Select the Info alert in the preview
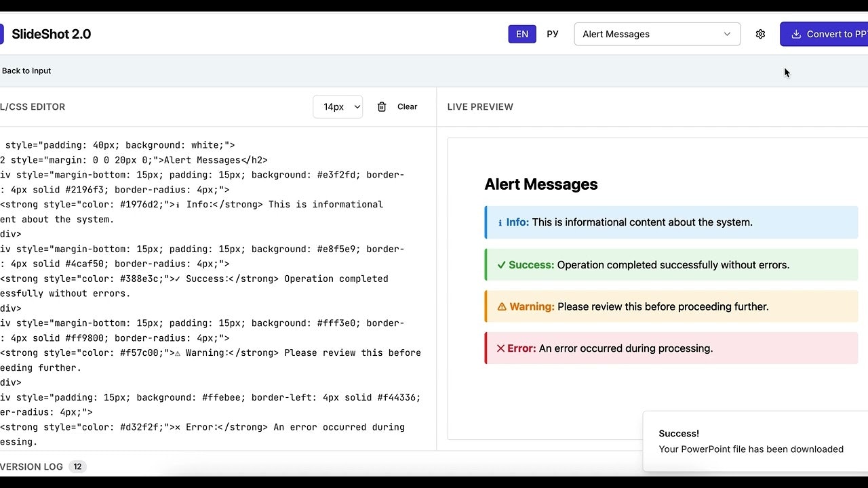This screenshot has height=488, width=868. pyautogui.click(x=671, y=222)
